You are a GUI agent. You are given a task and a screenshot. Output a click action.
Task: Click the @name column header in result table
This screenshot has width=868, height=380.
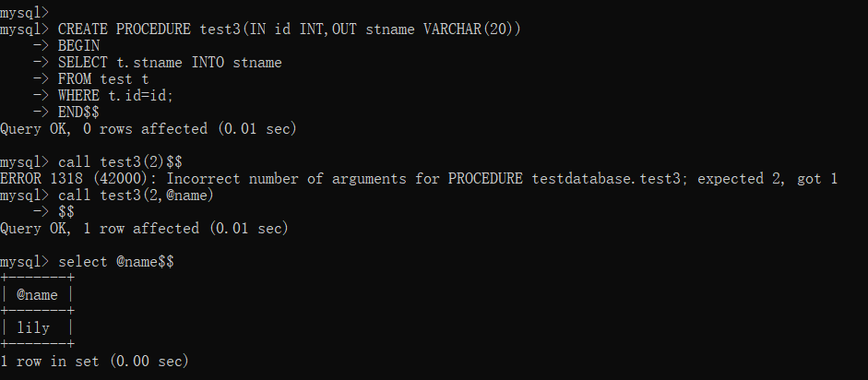click(37, 295)
